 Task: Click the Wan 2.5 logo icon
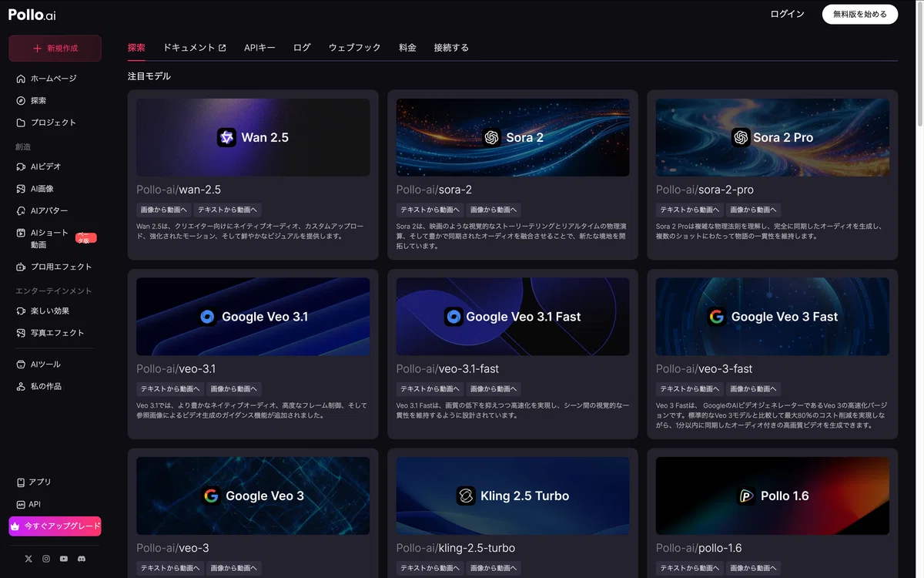(x=226, y=137)
